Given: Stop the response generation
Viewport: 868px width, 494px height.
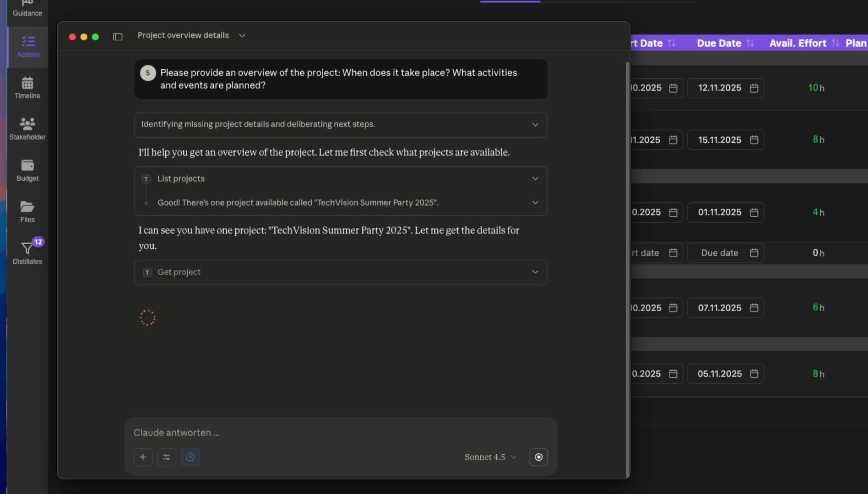Looking at the screenshot, I should [538, 457].
